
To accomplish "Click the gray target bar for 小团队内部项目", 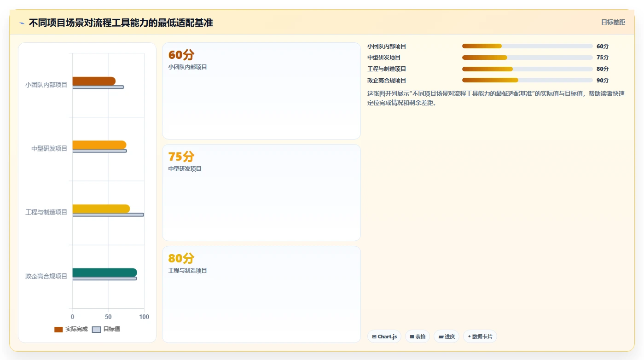I will click(x=98, y=87).
